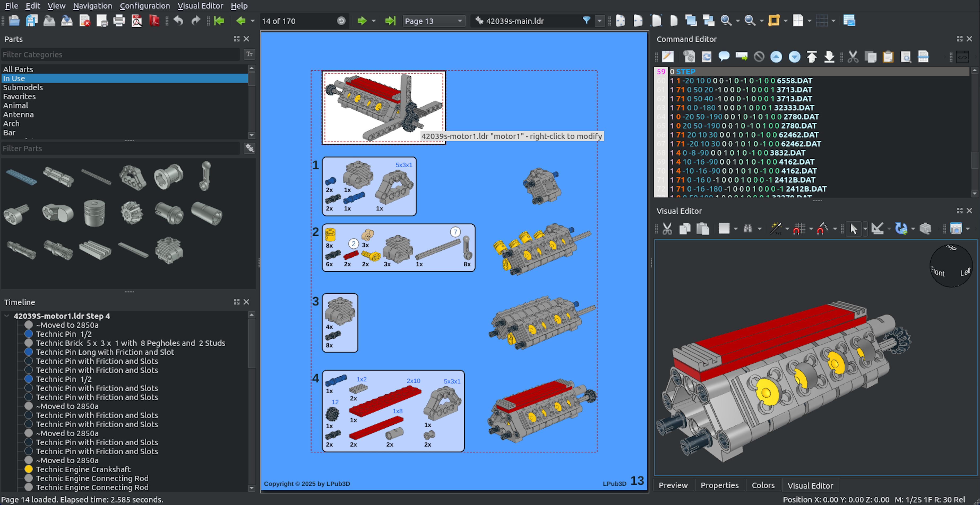
Task: Click step 4 parts list box
Action: click(x=393, y=411)
